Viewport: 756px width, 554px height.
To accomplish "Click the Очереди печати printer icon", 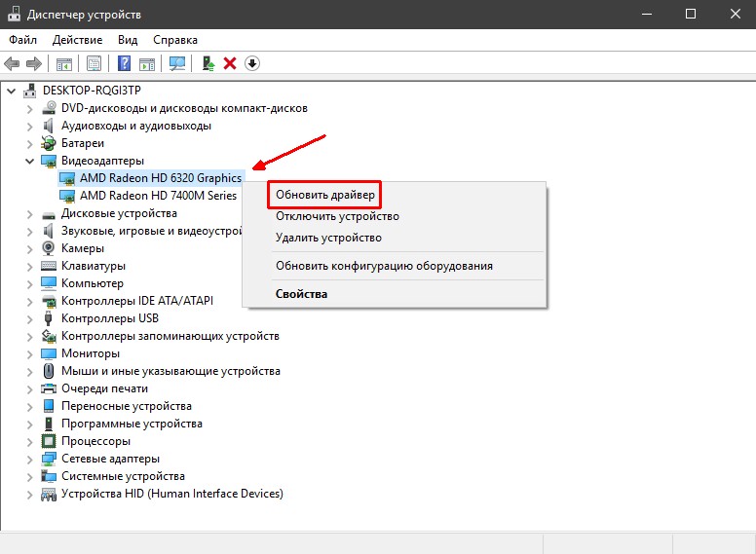I will [49, 388].
